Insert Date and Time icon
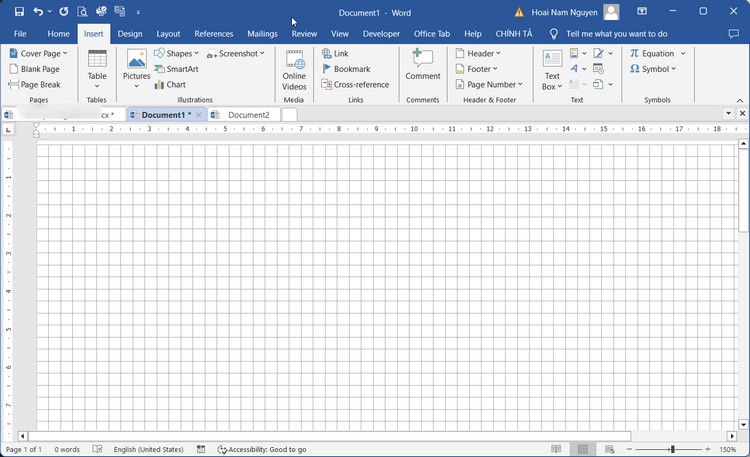Image resolution: width=750 pixels, height=457 pixels. click(598, 69)
